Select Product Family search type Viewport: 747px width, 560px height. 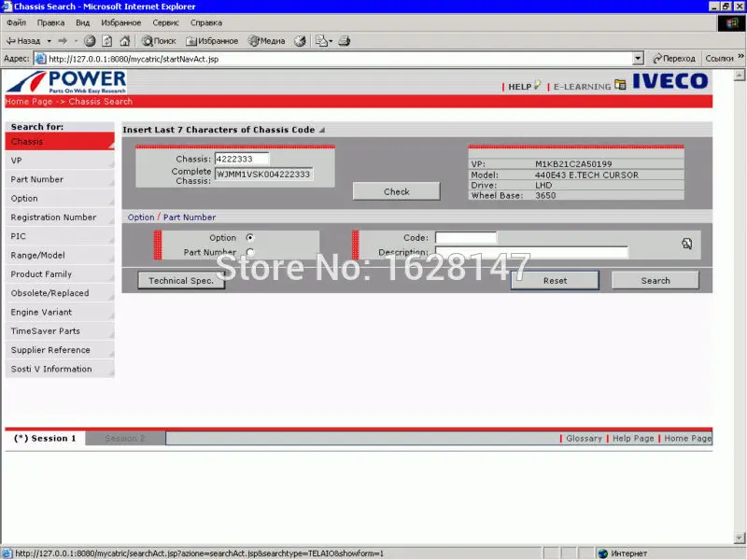(60, 274)
